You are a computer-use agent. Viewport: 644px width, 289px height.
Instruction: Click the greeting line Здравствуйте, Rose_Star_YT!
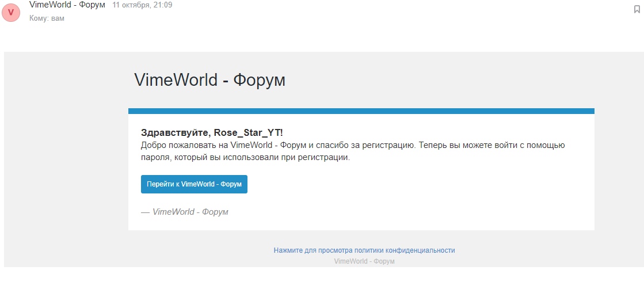point(212,132)
